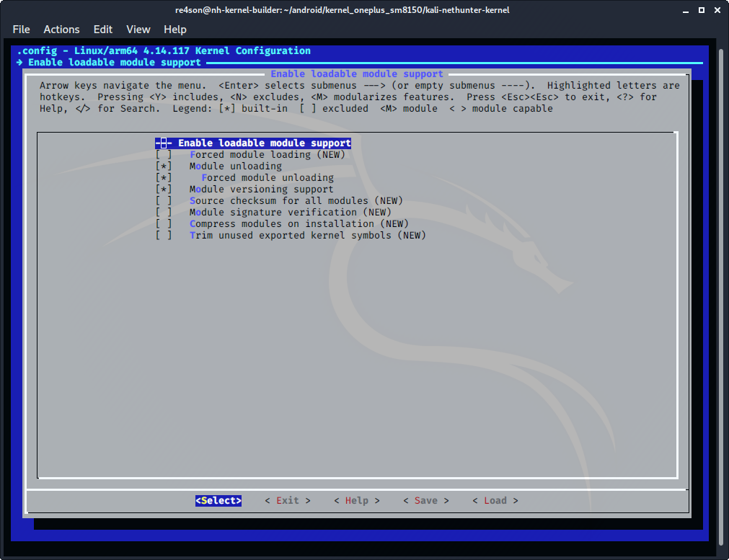The image size is (729, 560).
Task: Open the File menu
Action: tap(22, 30)
